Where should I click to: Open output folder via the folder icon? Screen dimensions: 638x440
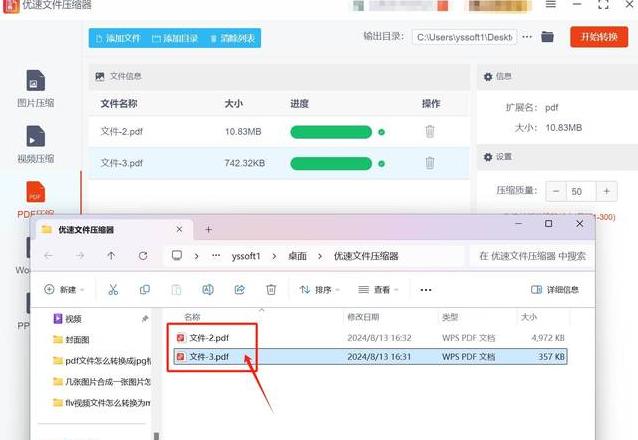(547, 37)
